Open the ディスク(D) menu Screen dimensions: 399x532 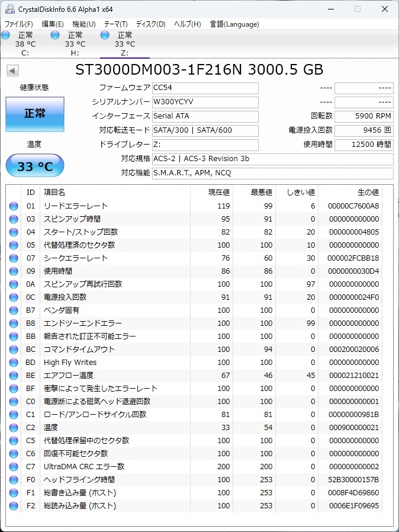(x=150, y=24)
